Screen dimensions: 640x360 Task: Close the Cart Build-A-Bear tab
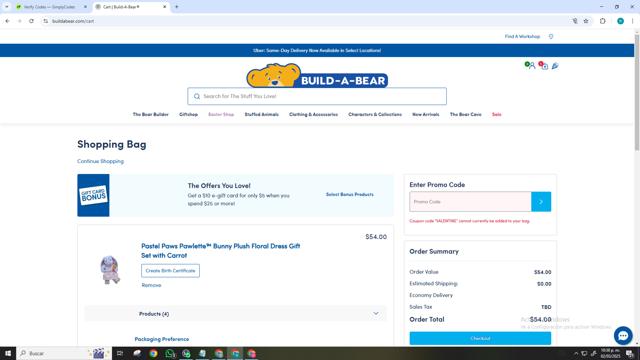[x=165, y=7]
